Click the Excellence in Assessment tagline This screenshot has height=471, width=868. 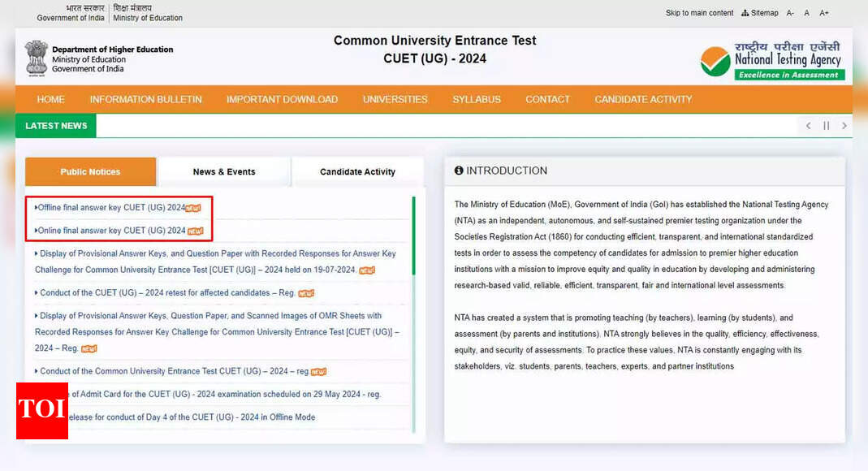(x=789, y=75)
